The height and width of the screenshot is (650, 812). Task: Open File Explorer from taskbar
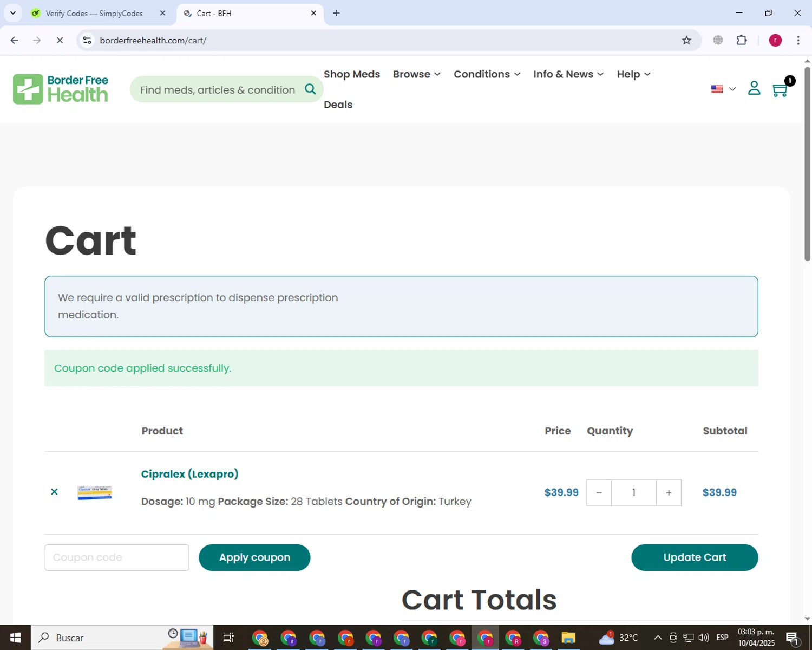(568, 638)
